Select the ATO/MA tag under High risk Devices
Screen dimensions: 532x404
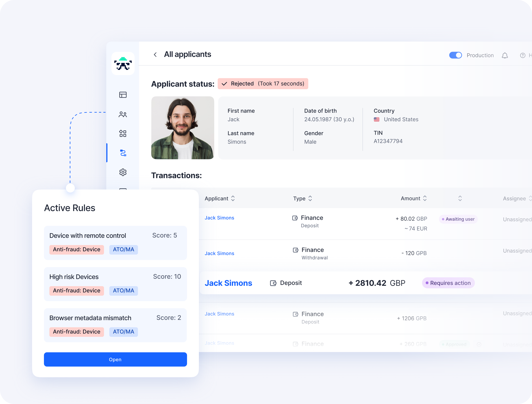[123, 291]
